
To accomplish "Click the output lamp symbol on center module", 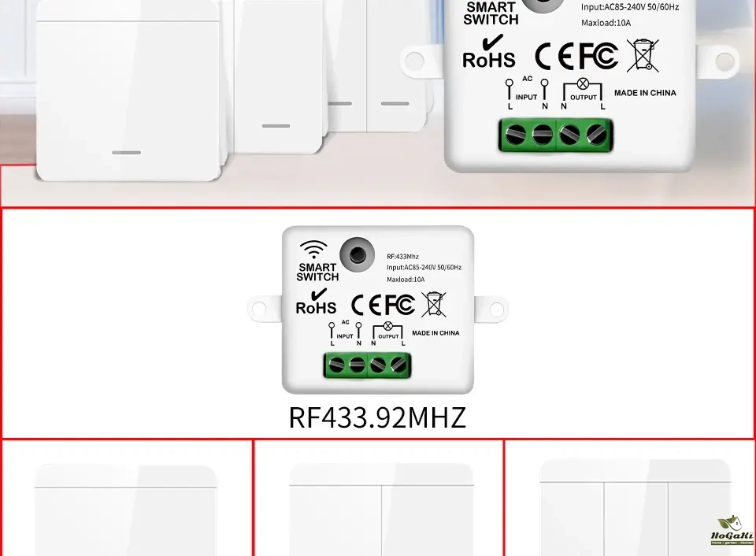I will [387, 326].
